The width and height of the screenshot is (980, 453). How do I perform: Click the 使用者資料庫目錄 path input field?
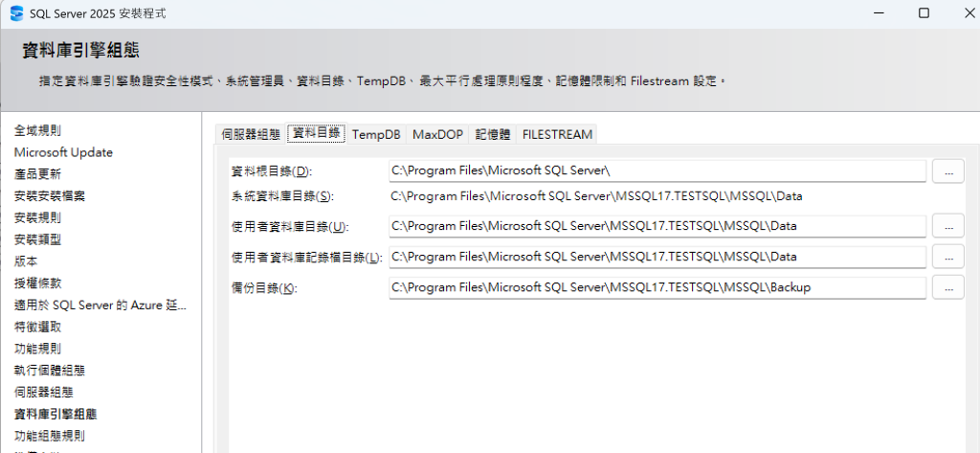pyautogui.click(x=657, y=226)
